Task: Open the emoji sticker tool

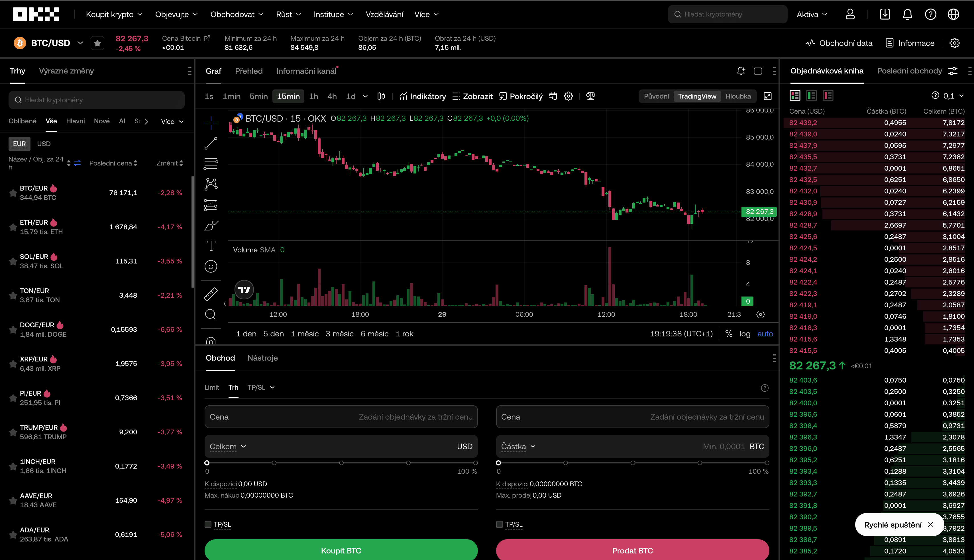Action: pyautogui.click(x=211, y=266)
